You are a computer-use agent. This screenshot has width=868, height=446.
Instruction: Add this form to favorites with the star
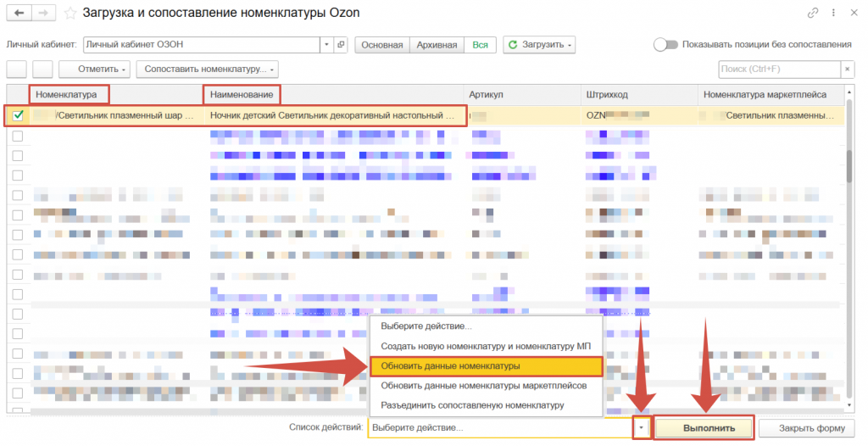click(70, 14)
